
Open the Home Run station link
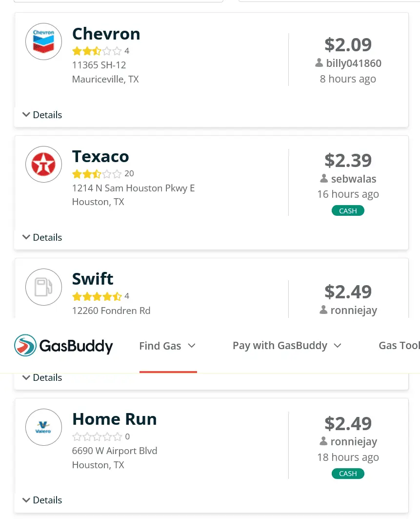click(x=114, y=419)
